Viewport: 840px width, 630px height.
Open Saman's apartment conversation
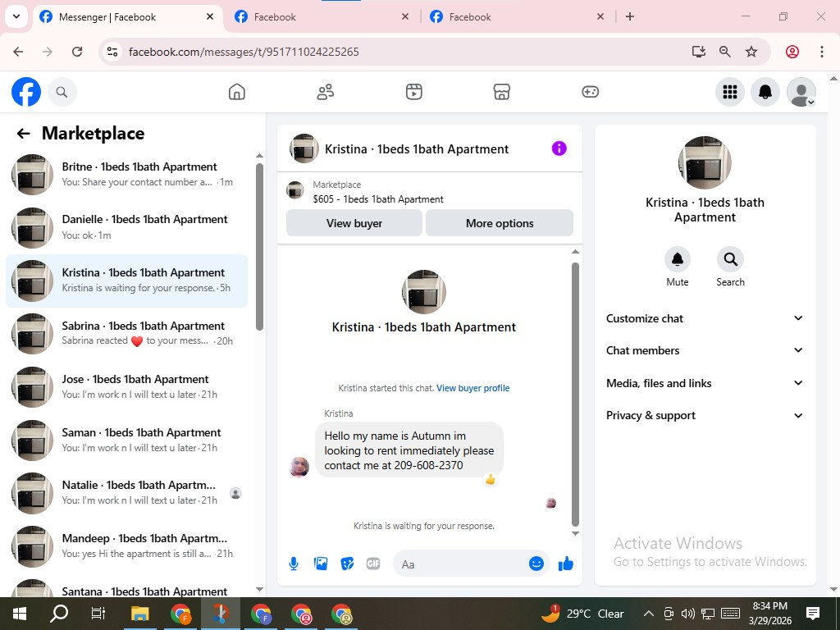(x=126, y=440)
